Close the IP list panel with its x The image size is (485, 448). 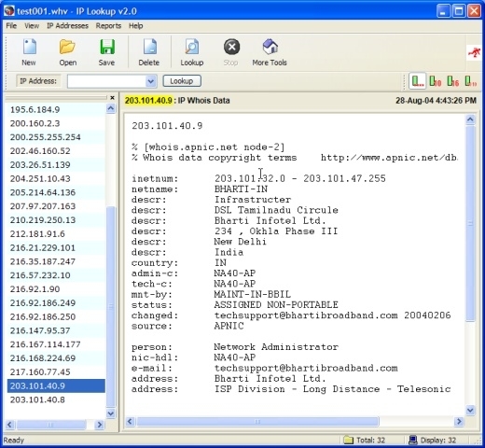point(112,98)
